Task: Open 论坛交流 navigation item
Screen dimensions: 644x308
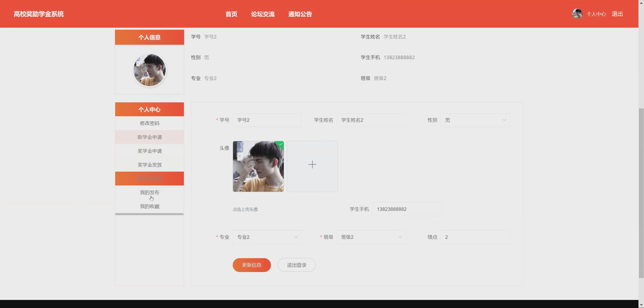Action: pos(263,14)
